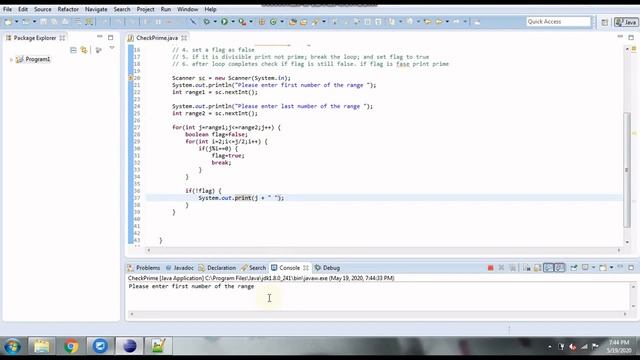
Task: Switch to the Problems tab
Action: (144, 268)
